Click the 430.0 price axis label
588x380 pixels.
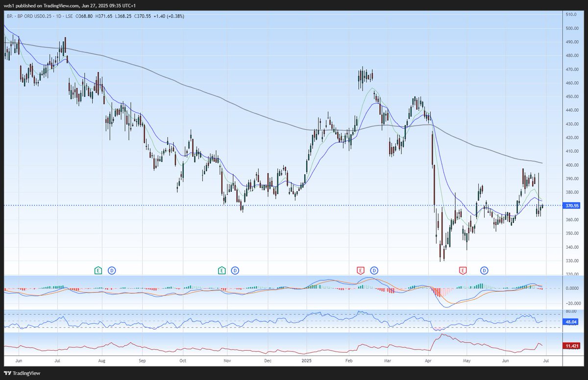click(571, 124)
